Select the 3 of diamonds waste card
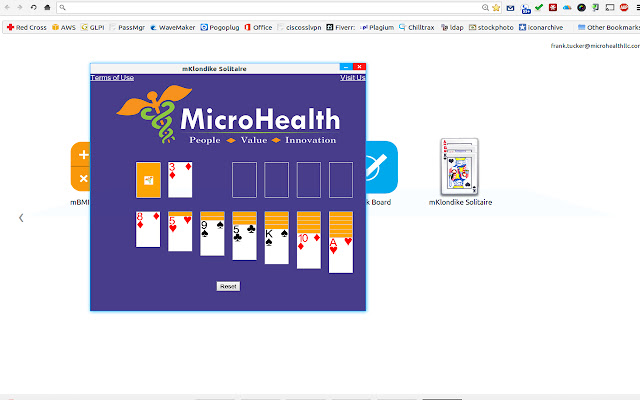This screenshot has height=400, width=640. coord(180,180)
